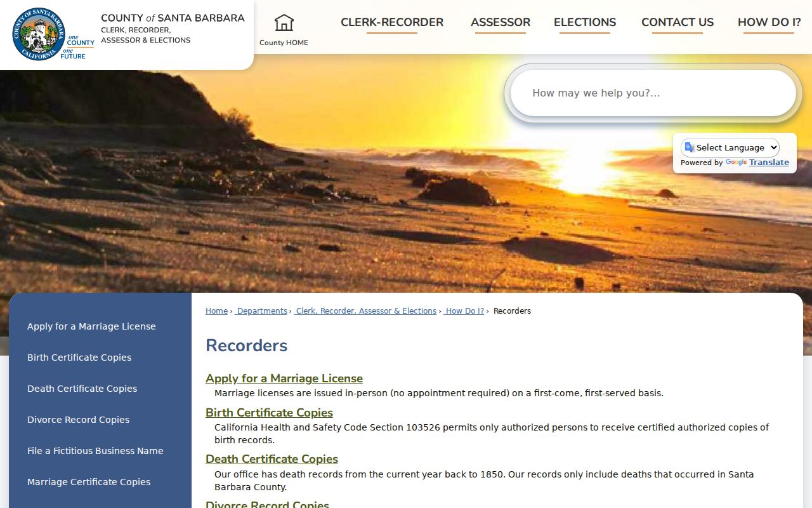Select Divorce Record Copies in sidebar
The image size is (812, 508).
[78, 420]
